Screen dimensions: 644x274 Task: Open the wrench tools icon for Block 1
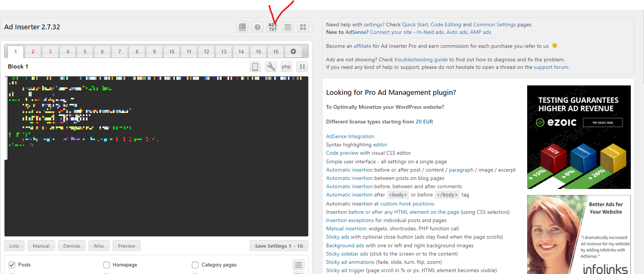(271, 67)
